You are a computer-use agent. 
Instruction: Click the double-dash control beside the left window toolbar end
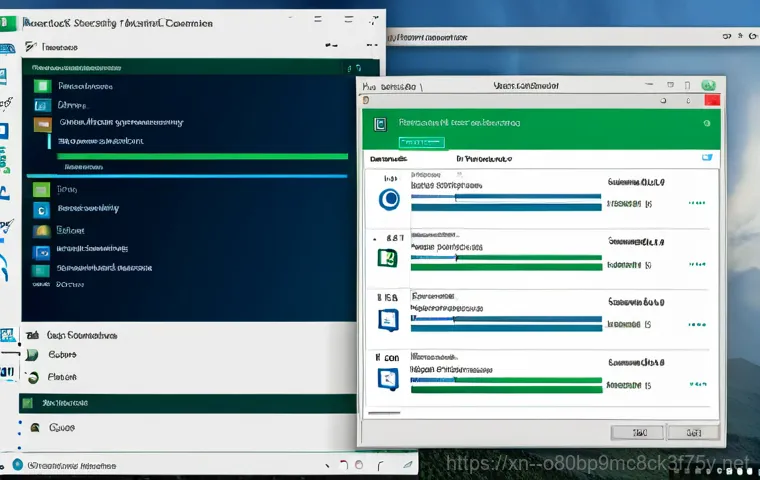pyautogui.click(x=372, y=45)
